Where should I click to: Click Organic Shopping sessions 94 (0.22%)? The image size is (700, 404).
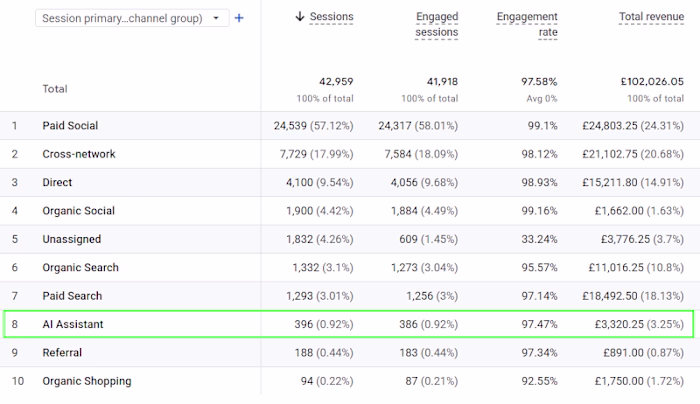coord(327,381)
